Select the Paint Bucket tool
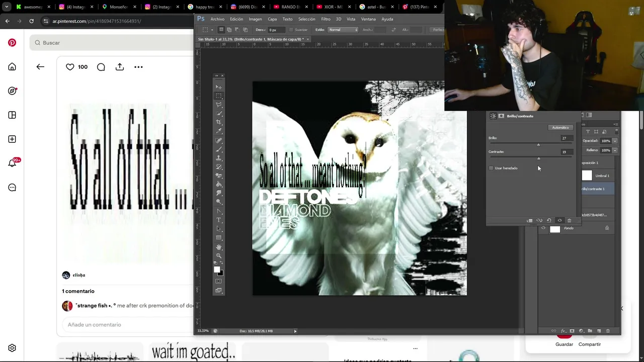 (218, 184)
